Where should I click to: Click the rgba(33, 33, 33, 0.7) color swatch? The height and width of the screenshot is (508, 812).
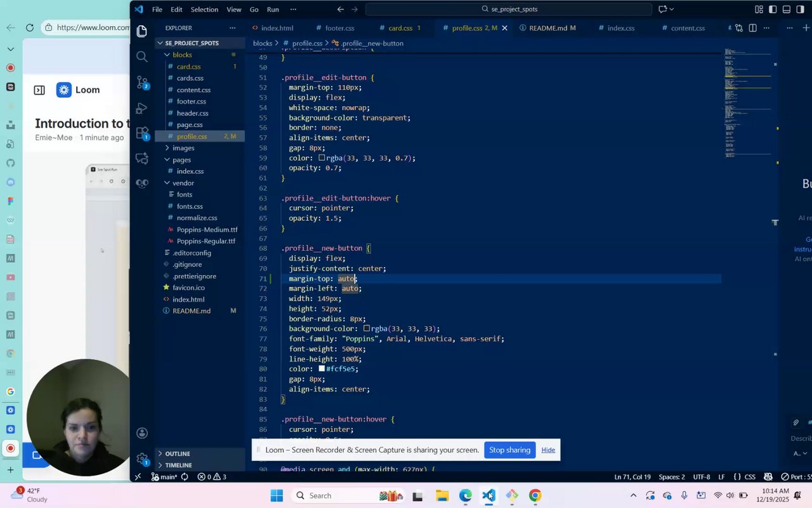click(322, 158)
